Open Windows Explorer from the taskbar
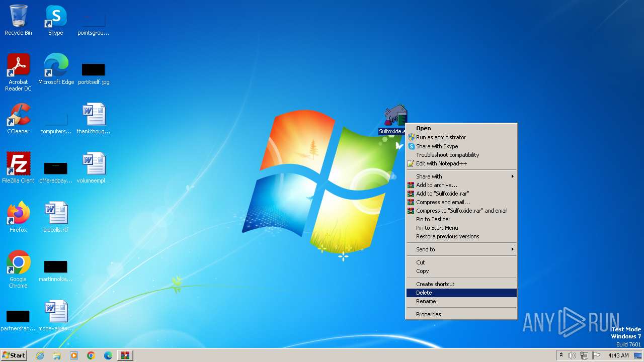The width and height of the screenshot is (644, 362). [x=57, y=355]
